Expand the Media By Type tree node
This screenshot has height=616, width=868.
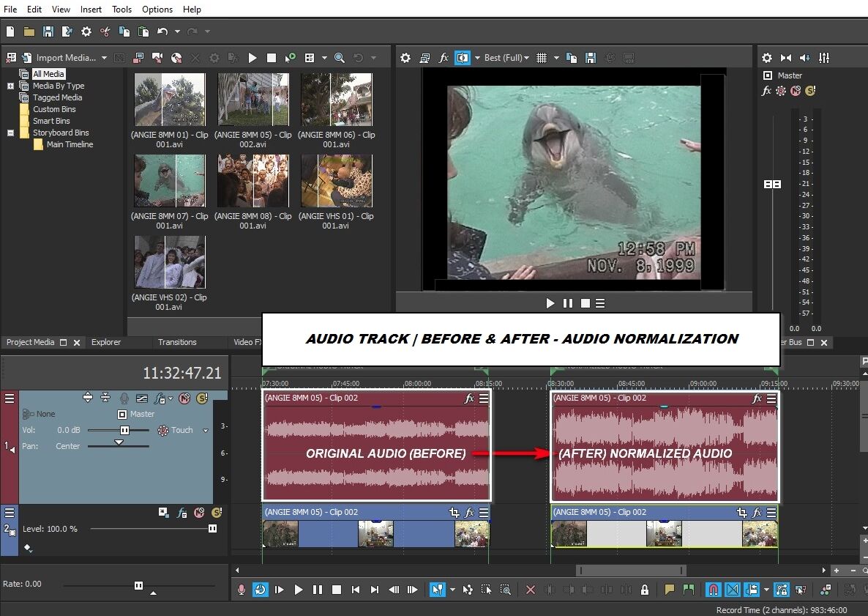(x=11, y=86)
